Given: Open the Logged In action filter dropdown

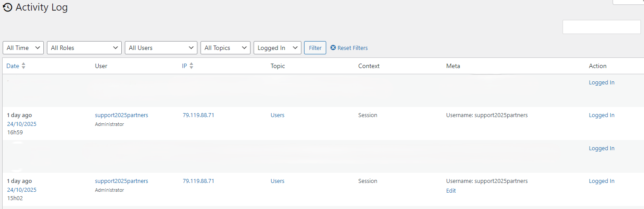Looking at the screenshot, I should point(277,48).
